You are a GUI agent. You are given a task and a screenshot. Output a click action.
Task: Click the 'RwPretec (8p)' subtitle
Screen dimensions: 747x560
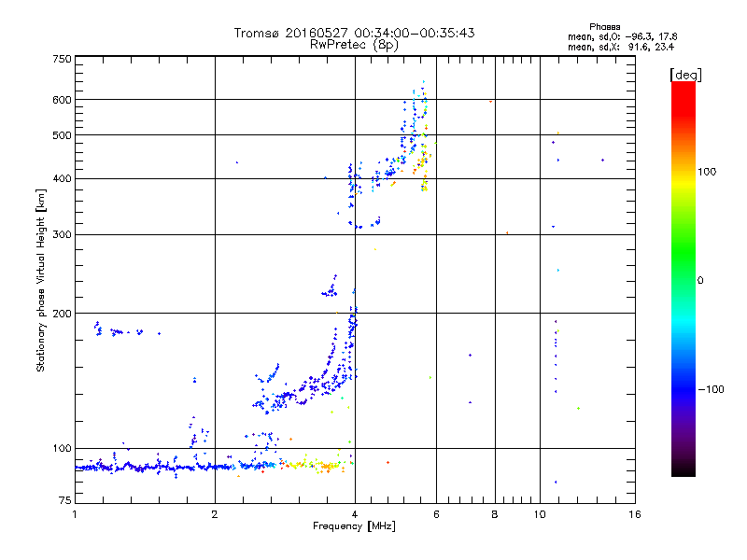click(354, 45)
